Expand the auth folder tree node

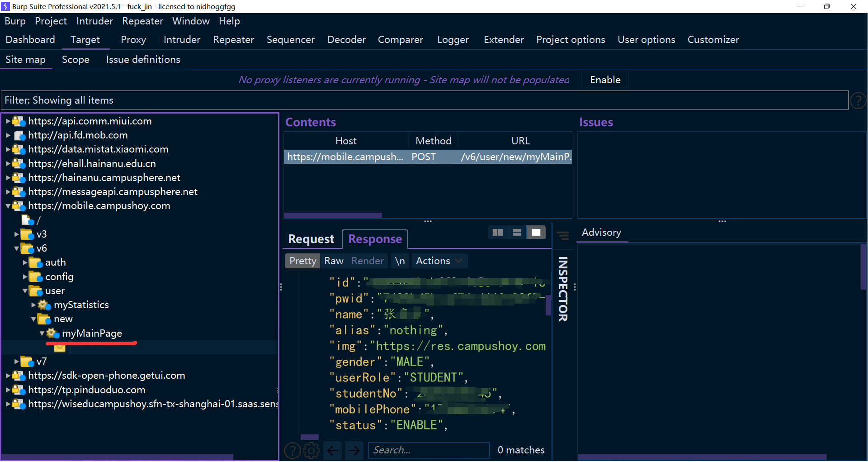(x=25, y=262)
